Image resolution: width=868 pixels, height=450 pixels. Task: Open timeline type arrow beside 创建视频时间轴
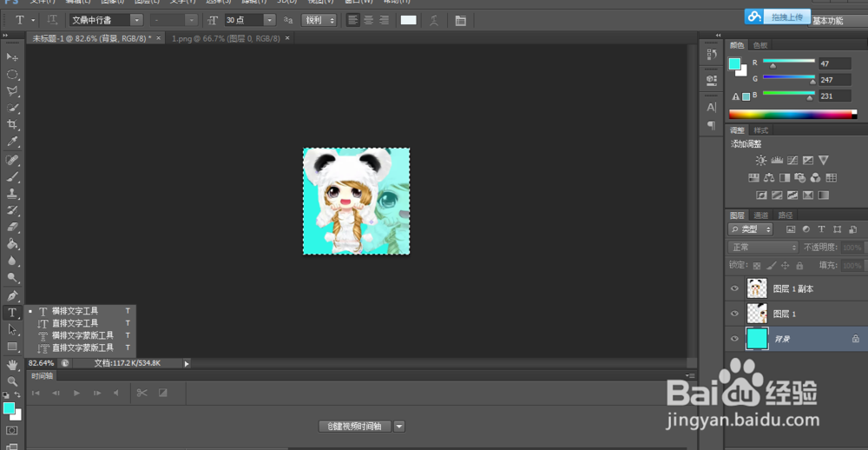coord(399,427)
